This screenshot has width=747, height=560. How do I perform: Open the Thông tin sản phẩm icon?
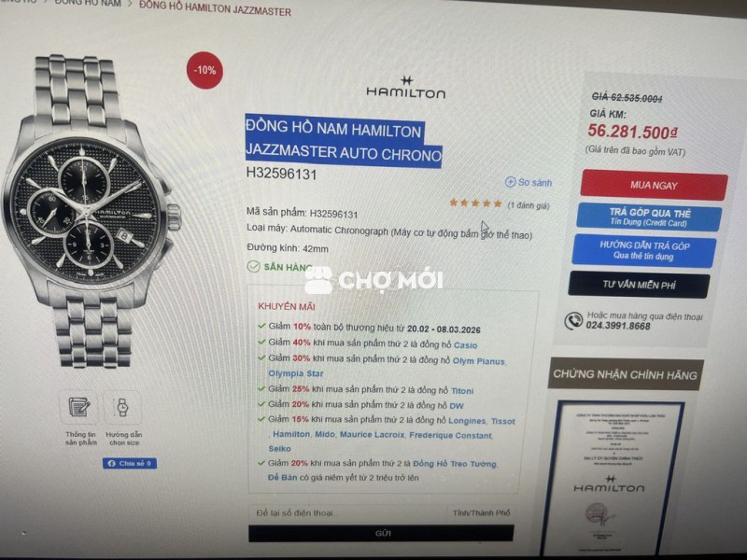(x=78, y=407)
